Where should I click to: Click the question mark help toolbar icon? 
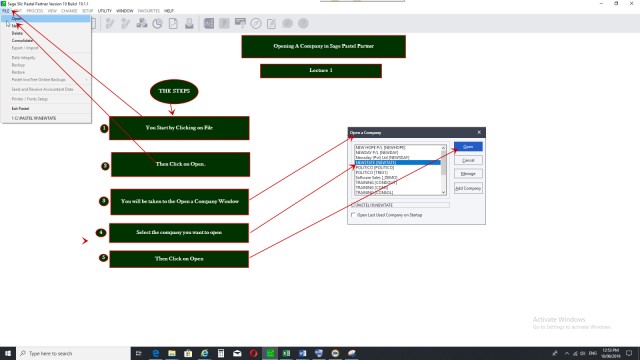[x=303, y=24]
